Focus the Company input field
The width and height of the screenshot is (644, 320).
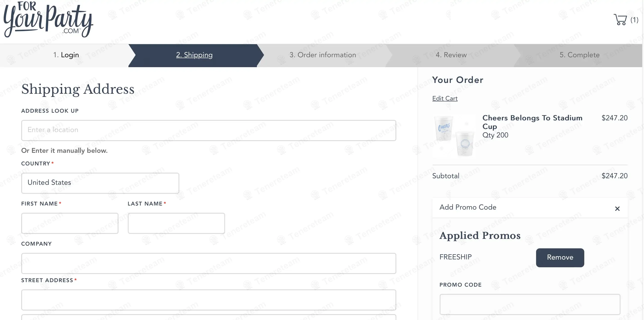pos(208,263)
